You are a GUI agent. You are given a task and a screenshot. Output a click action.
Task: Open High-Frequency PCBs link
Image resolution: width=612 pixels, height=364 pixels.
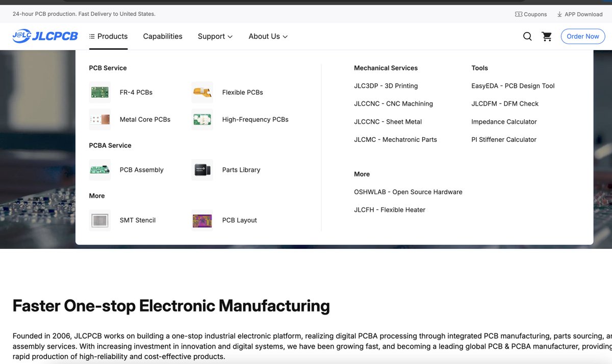click(x=256, y=119)
